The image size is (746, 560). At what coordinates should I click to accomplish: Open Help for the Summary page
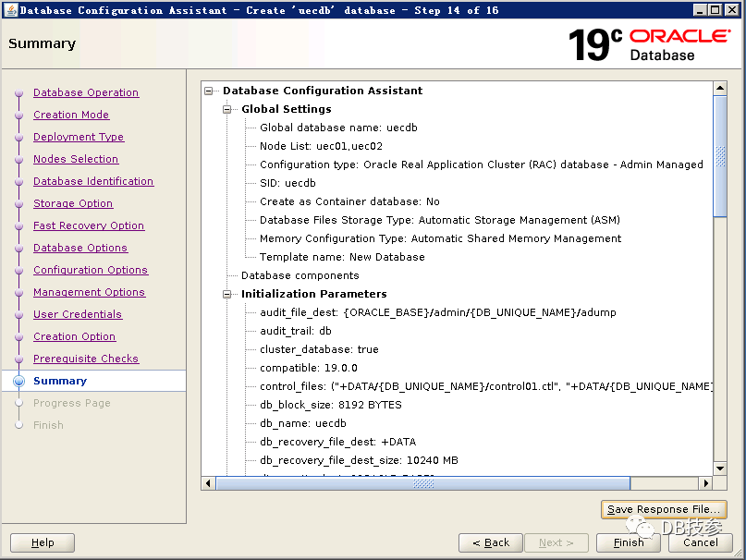click(x=43, y=542)
